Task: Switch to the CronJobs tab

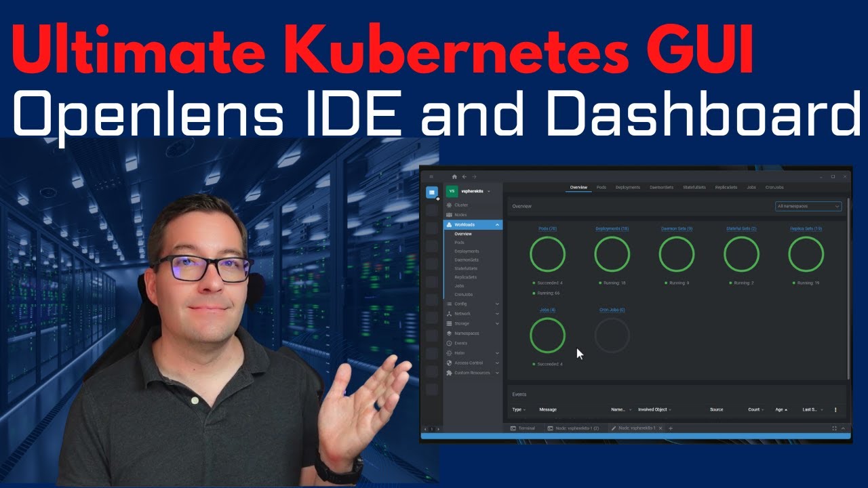Action: 775,187
